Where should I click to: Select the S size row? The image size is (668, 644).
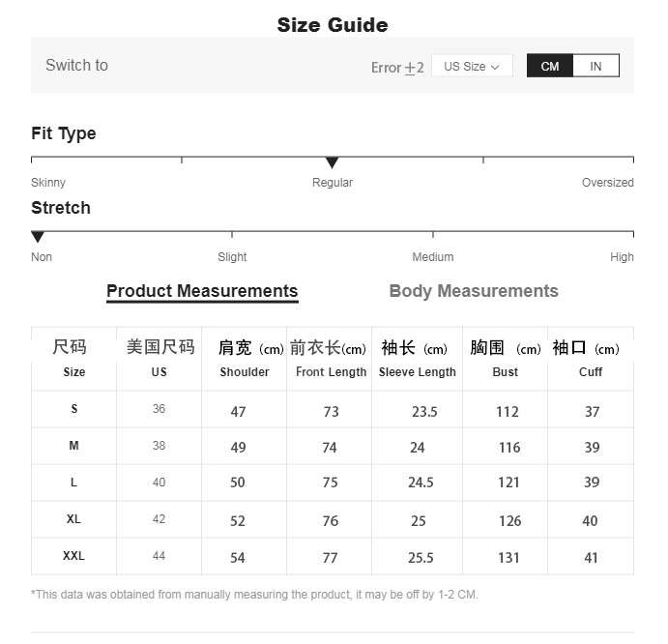[74, 409]
